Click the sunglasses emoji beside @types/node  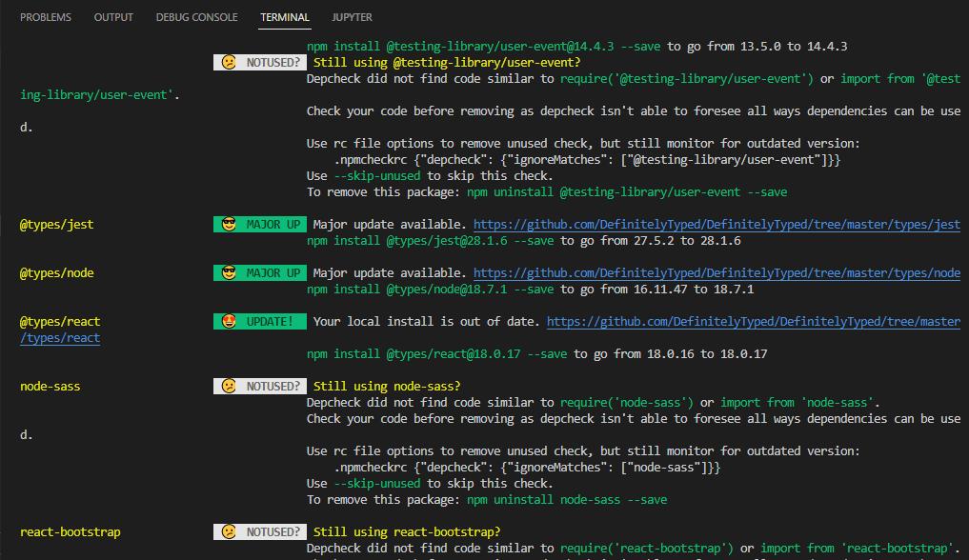pyautogui.click(x=229, y=273)
